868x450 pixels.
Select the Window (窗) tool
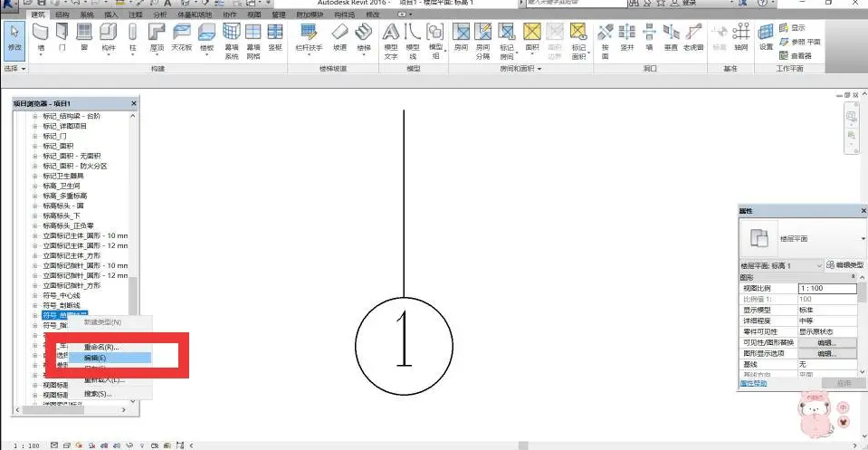click(x=84, y=38)
